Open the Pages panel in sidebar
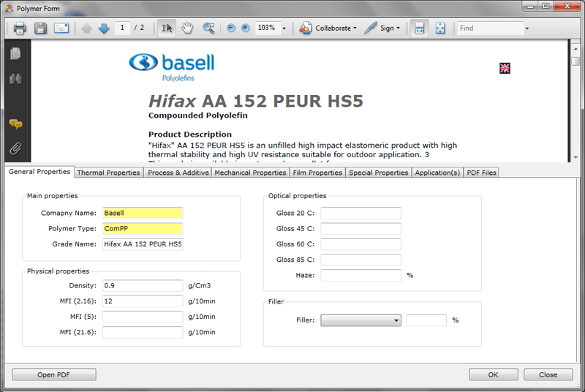The width and height of the screenshot is (585, 392). tap(15, 53)
